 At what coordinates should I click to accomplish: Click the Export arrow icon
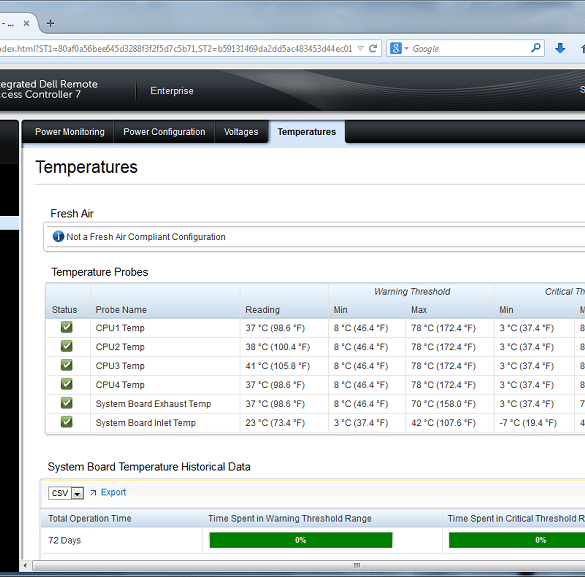pos(93,493)
